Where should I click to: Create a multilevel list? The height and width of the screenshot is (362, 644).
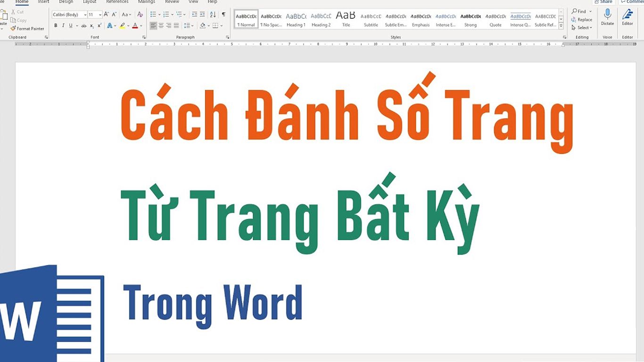click(179, 15)
